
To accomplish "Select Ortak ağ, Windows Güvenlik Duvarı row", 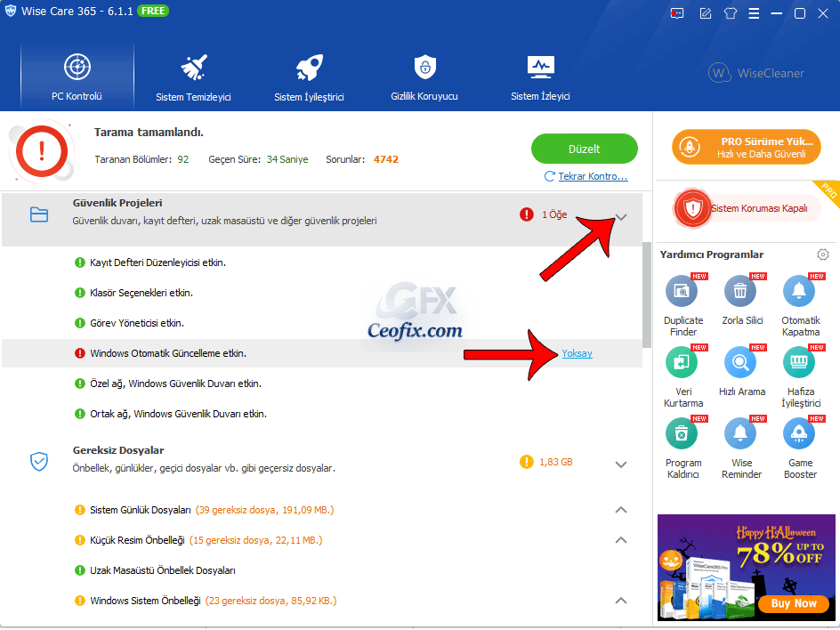I will (x=322, y=414).
